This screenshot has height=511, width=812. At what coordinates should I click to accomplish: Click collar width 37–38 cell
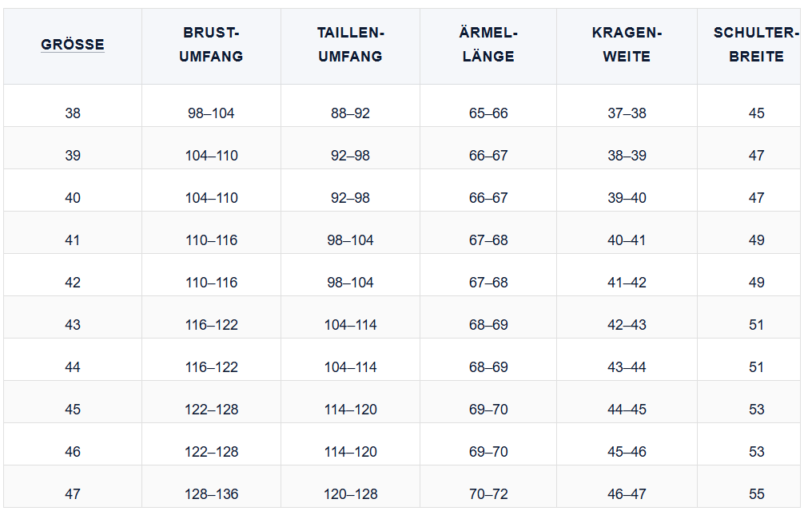tap(627, 113)
